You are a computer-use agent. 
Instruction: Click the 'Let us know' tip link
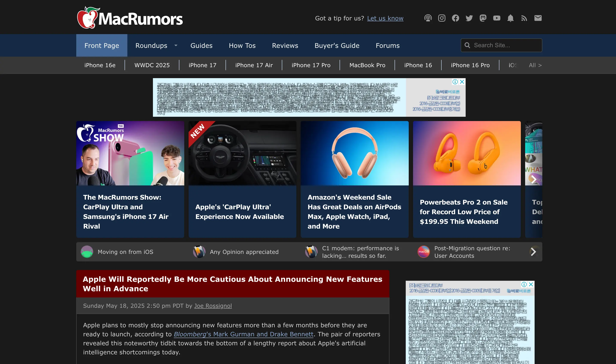click(385, 18)
